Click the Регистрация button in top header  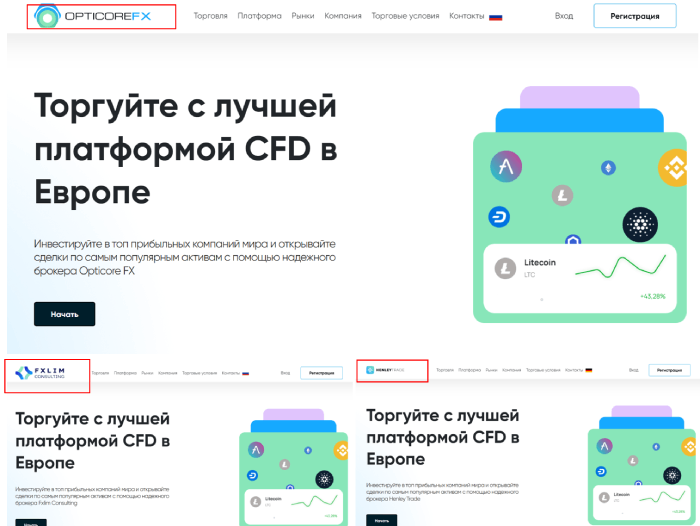pyautogui.click(x=635, y=16)
